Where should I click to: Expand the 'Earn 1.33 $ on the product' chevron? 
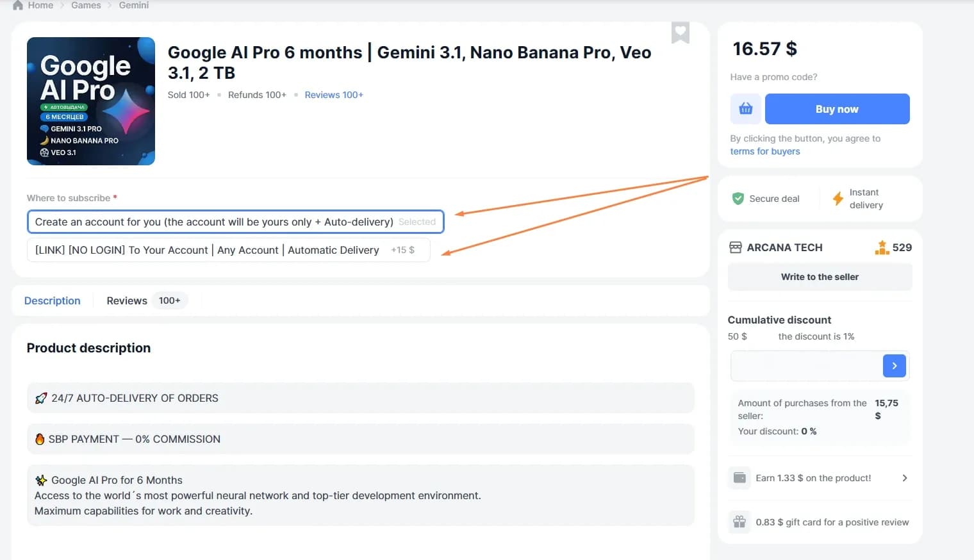904,478
